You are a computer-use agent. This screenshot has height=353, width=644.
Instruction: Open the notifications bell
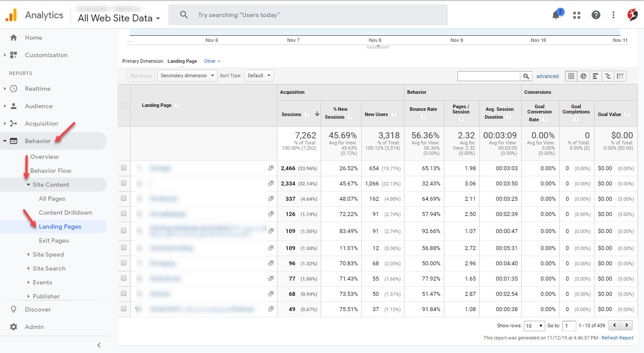pyautogui.click(x=555, y=15)
